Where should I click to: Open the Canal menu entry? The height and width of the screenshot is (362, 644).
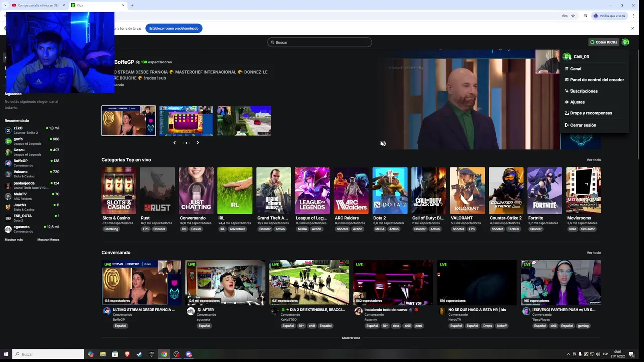[576, 69]
